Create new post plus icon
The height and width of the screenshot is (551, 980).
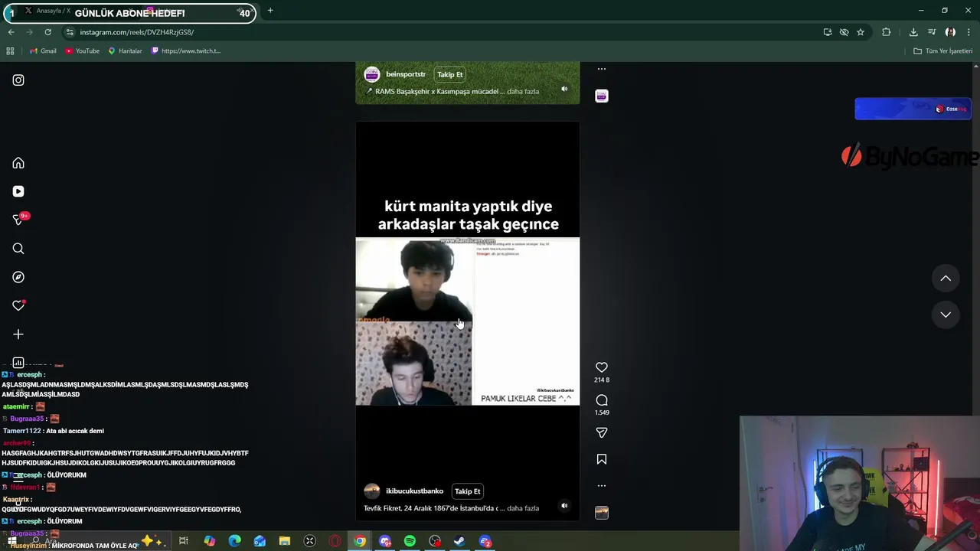(x=18, y=334)
